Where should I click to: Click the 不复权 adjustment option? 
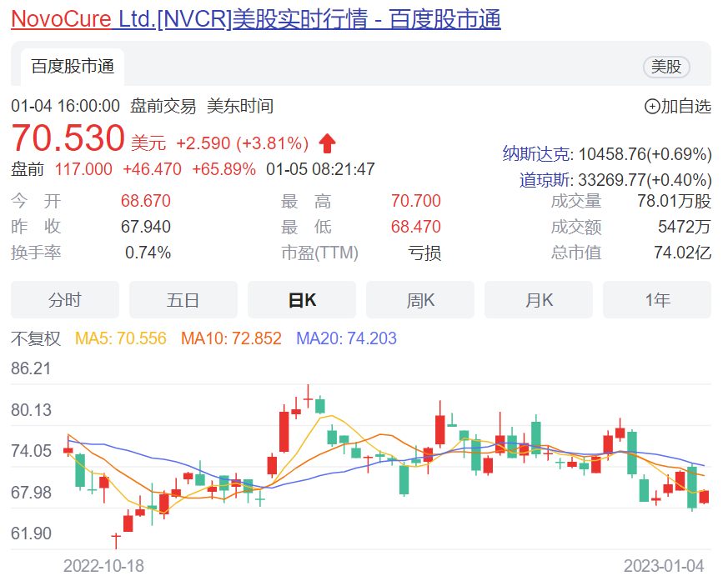pos(36,338)
